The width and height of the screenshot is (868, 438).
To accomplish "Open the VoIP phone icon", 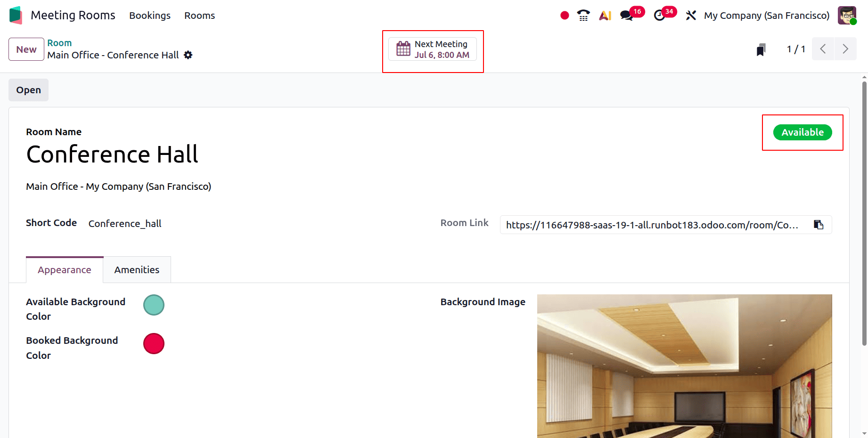I will (x=583, y=16).
